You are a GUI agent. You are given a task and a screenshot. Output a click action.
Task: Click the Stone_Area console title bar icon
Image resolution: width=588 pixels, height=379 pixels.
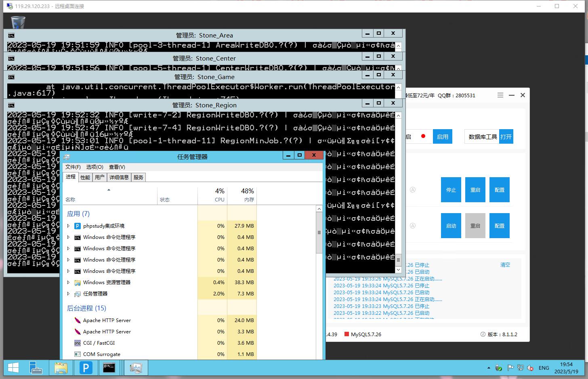[x=11, y=36]
